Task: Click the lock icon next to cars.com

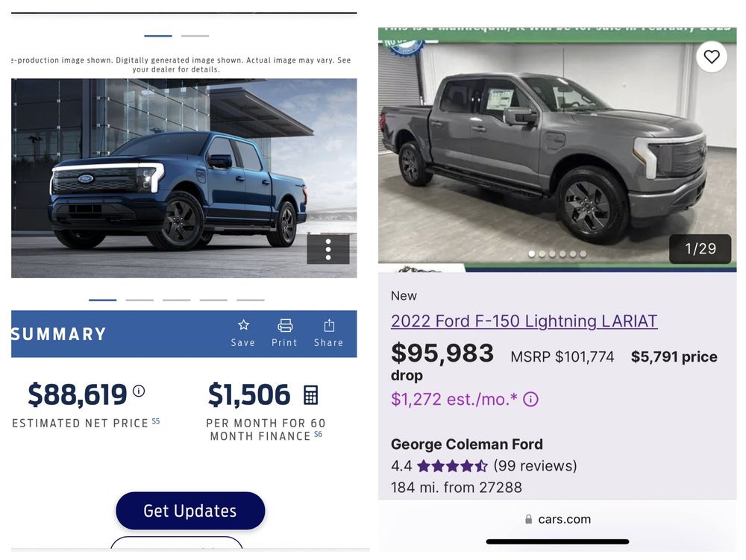Action: [527, 519]
